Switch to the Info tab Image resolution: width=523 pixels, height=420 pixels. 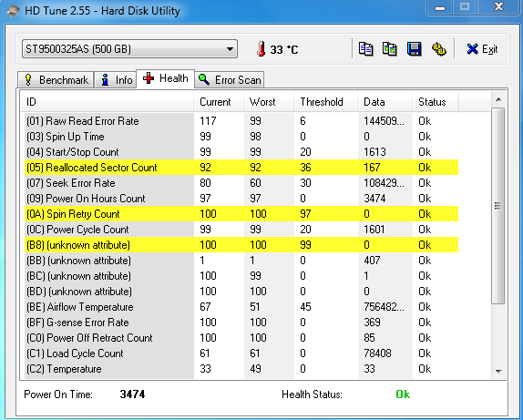click(116, 80)
